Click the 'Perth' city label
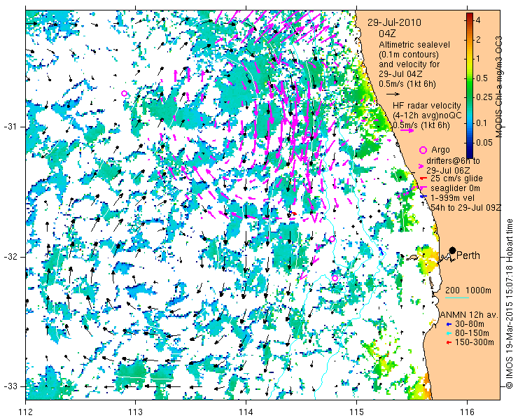Screen dimensions: 518x420 pos(468,255)
